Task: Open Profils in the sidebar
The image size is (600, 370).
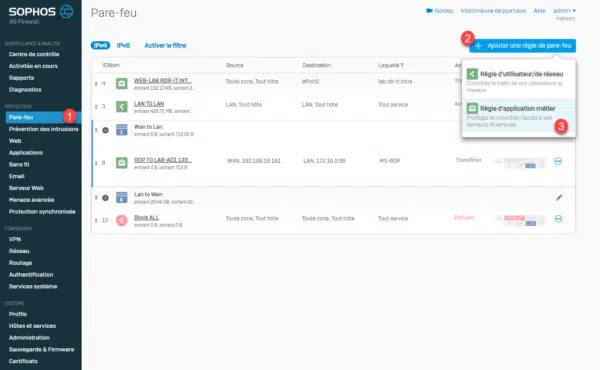Action: click(x=18, y=314)
